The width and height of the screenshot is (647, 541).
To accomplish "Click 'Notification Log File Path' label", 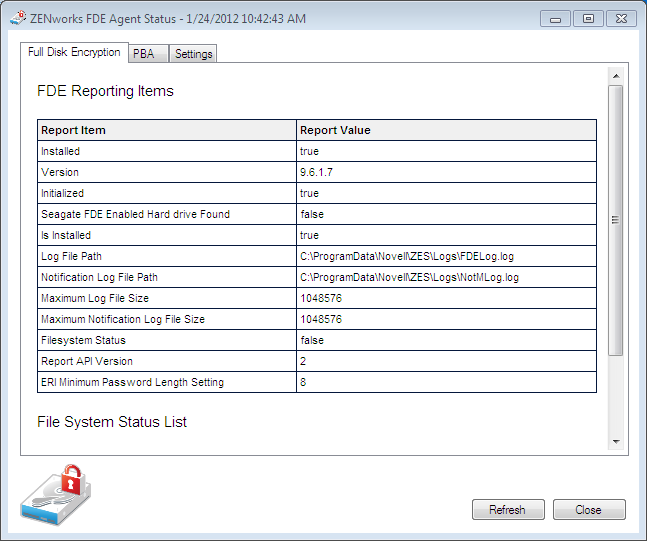I will [99, 277].
